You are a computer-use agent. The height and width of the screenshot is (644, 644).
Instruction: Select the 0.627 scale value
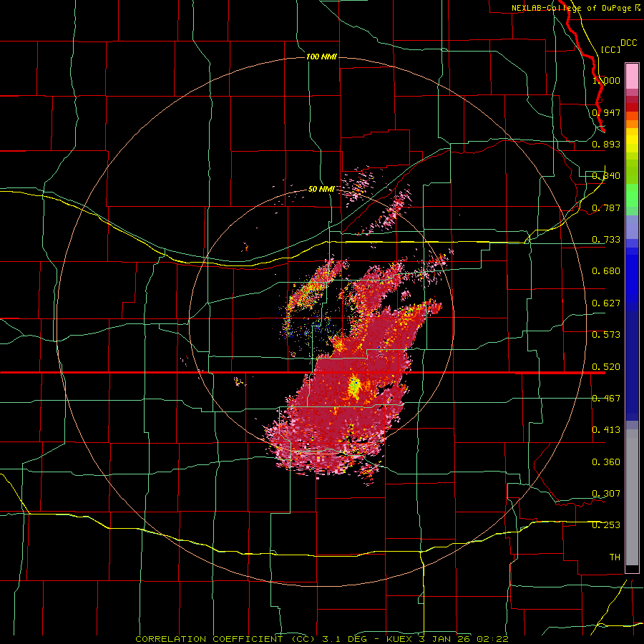606,303
